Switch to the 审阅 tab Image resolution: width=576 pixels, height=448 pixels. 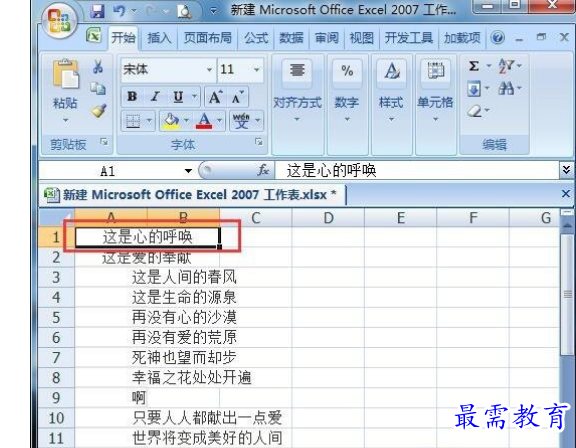click(x=327, y=38)
